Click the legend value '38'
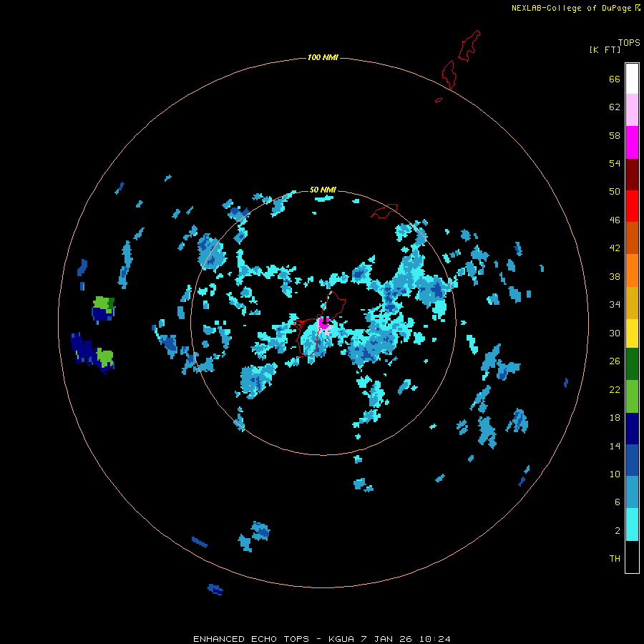The height and width of the screenshot is (644, 644). coord(615,276)
